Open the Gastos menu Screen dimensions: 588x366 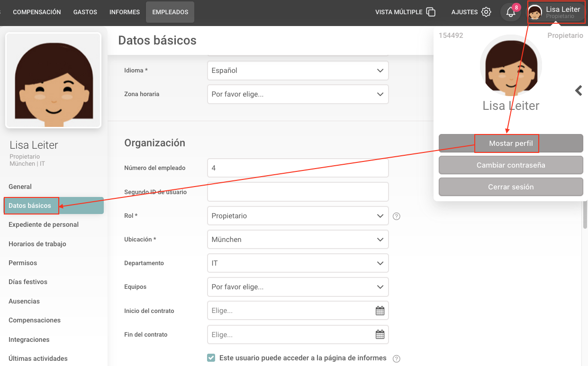click(85, 12)
